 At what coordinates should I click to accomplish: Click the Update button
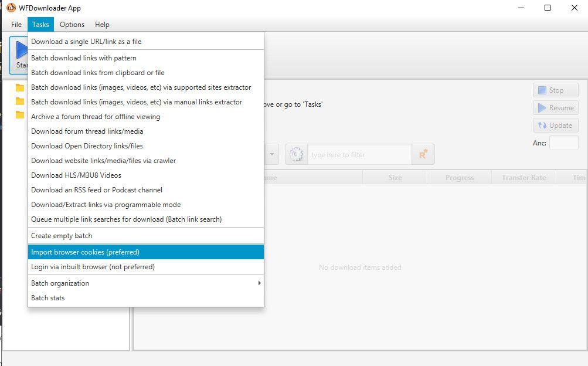pos(555,126)
